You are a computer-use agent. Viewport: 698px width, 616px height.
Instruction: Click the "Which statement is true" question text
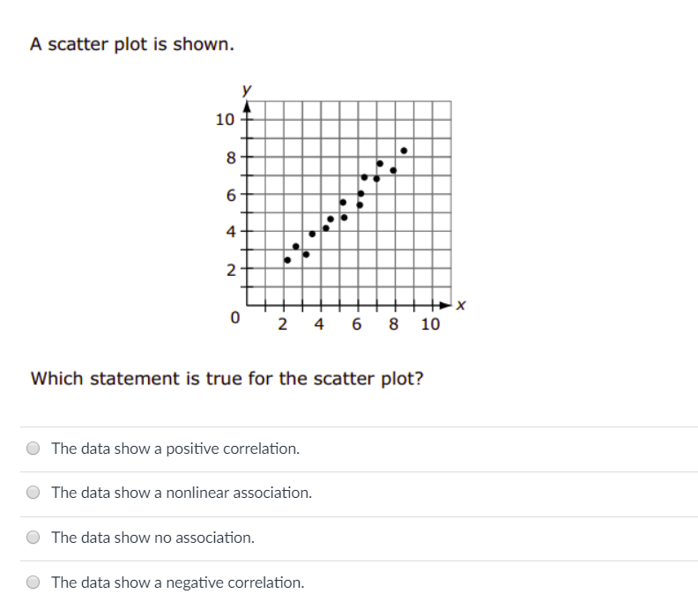(x=227, y=378)
